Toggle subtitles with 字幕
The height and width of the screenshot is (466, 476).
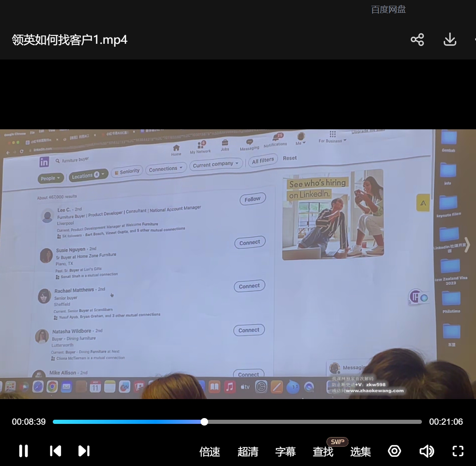pos(285,452)
